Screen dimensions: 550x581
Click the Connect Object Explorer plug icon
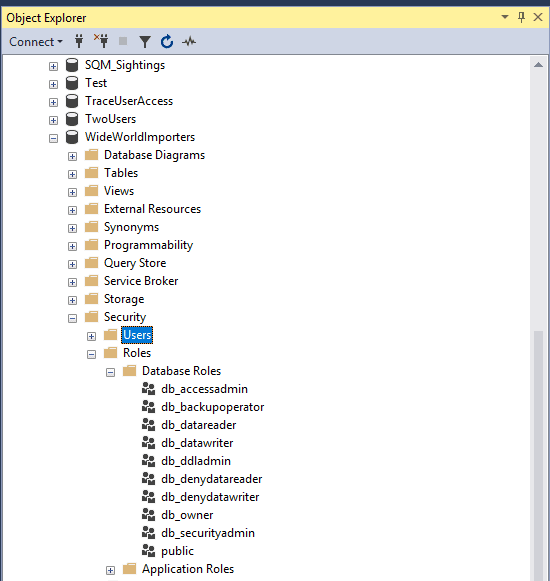tap(79, 41)
